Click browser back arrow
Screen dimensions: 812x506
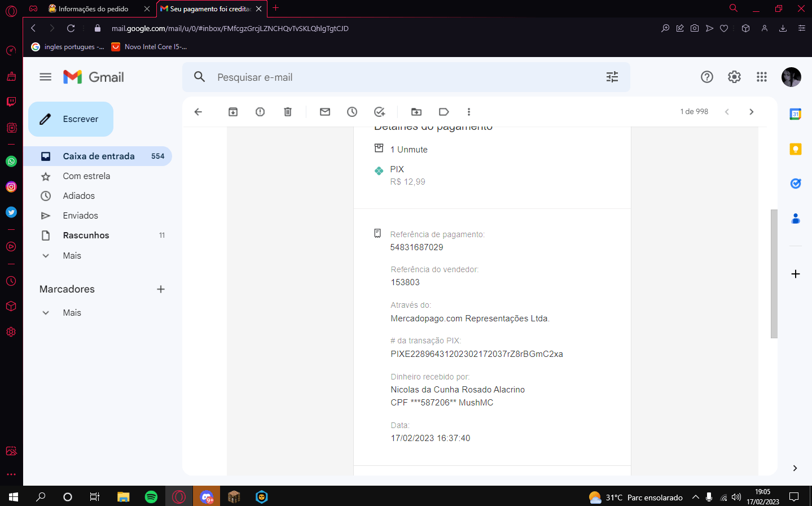(33, 28)
